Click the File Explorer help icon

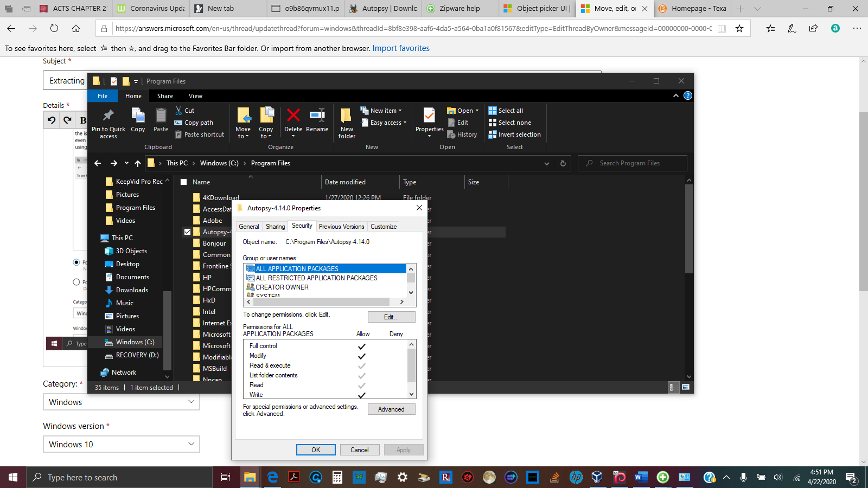(688, 95)
